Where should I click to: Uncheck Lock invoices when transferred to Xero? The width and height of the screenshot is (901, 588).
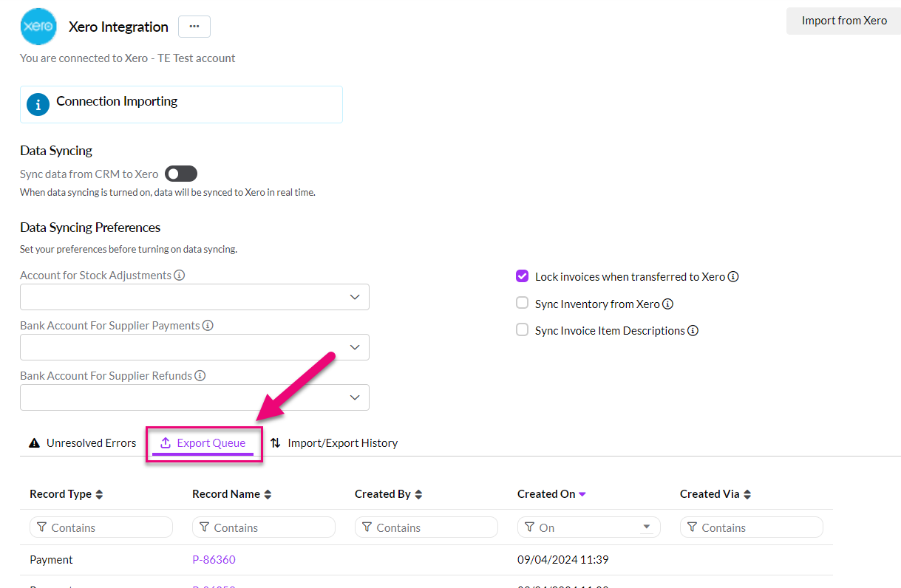point(523,276)
